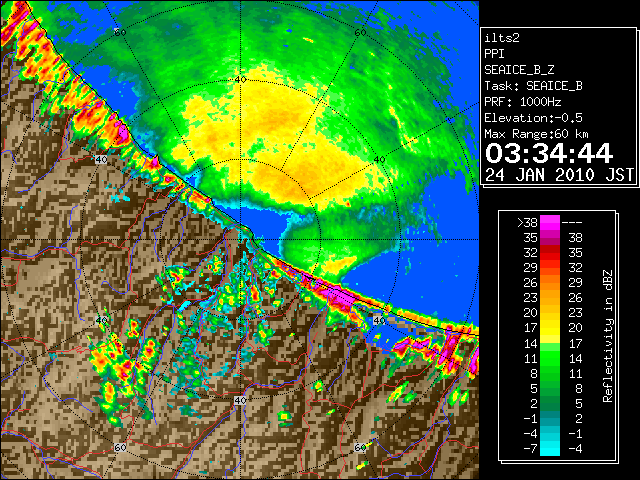640x480 pixels.
Task: Pick the red swatch beside left label 32
Action: pos(550,253)
